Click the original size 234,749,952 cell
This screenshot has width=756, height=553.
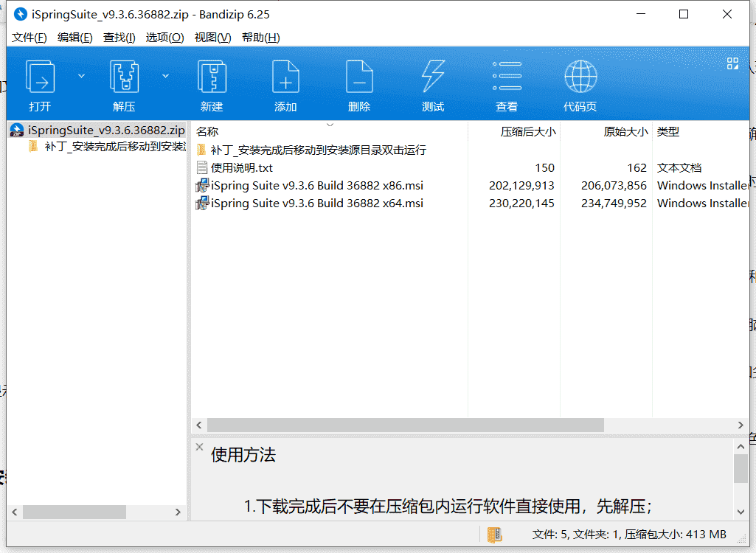click(614, 204)
